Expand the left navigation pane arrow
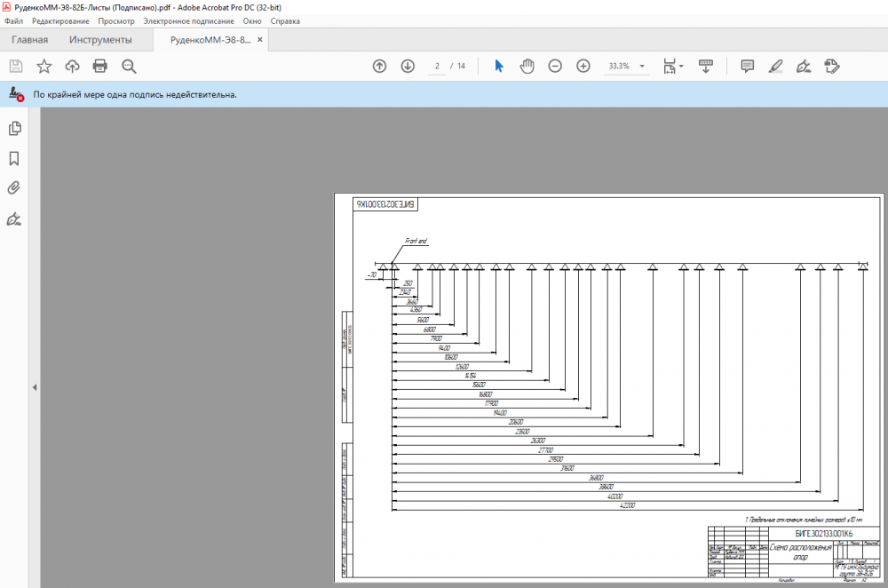Screen dimensions: 888x588 35,387
